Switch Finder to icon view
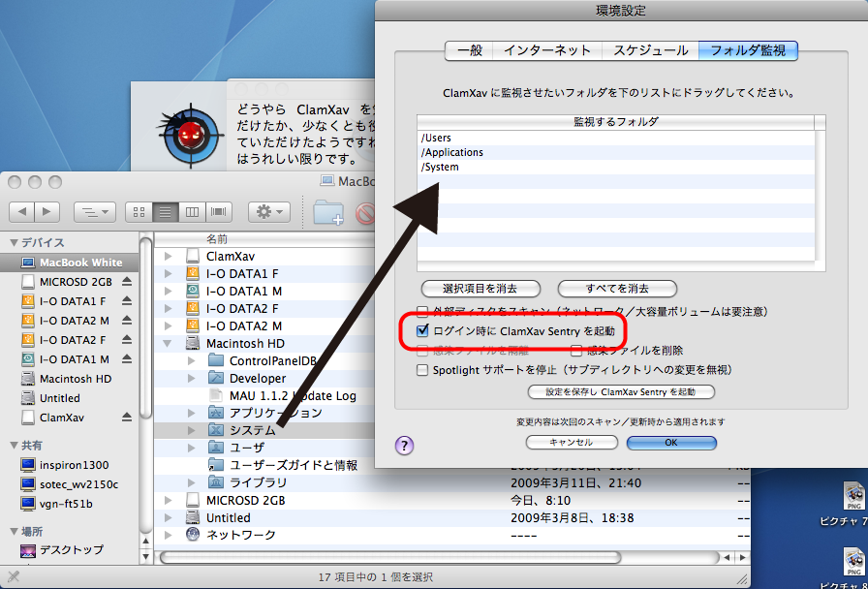868x589 pixels. tap(139, 211)
